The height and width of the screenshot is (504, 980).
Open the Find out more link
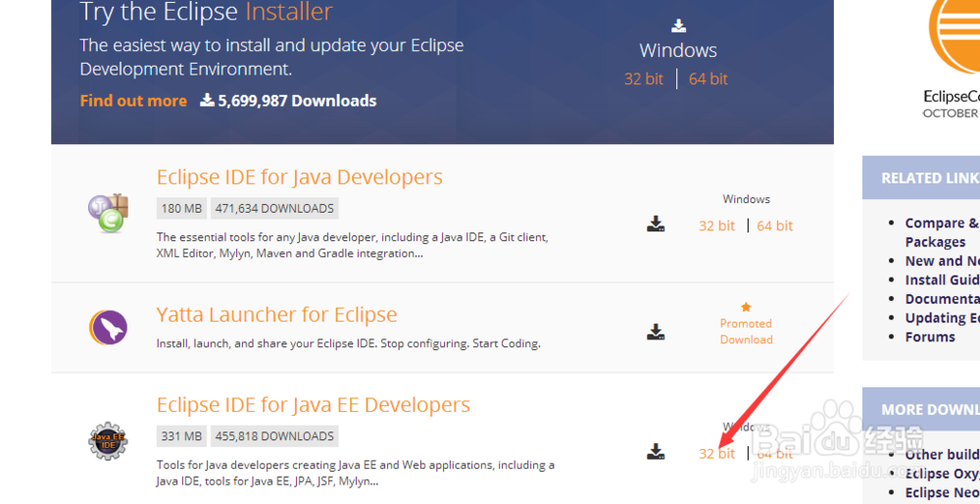(x=133, y=101)
